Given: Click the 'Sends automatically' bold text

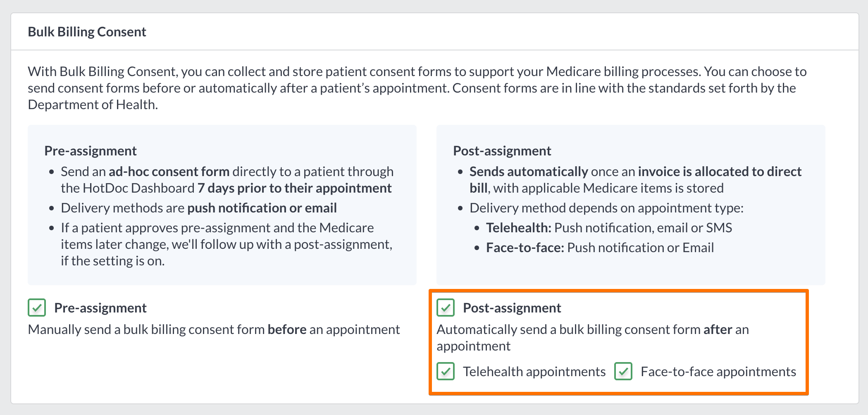Looking at the screenshot, I should click(x=529, y=172).
